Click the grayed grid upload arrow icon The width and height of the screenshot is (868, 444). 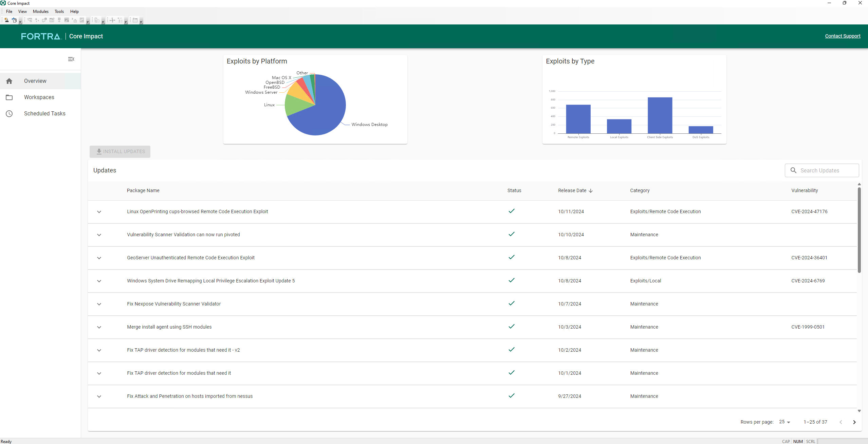tap(59, 20)
